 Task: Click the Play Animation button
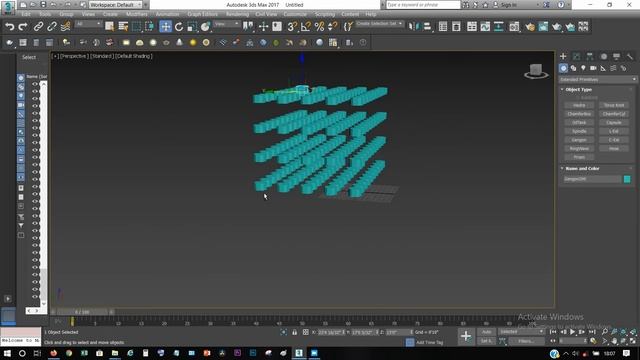572,332
